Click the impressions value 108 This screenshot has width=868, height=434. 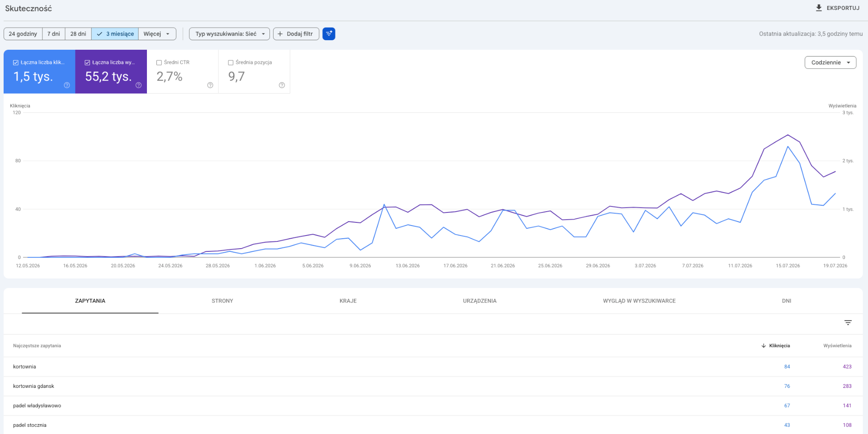(847, 425)
